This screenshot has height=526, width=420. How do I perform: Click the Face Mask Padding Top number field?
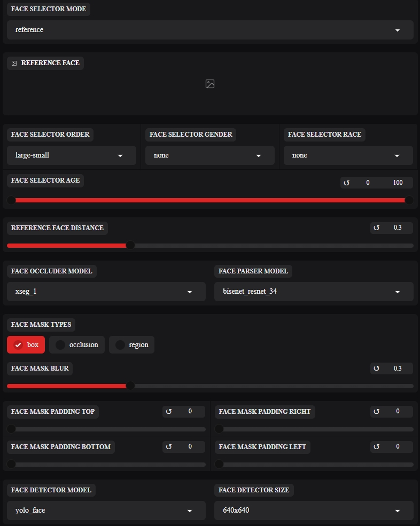point(190,411)
